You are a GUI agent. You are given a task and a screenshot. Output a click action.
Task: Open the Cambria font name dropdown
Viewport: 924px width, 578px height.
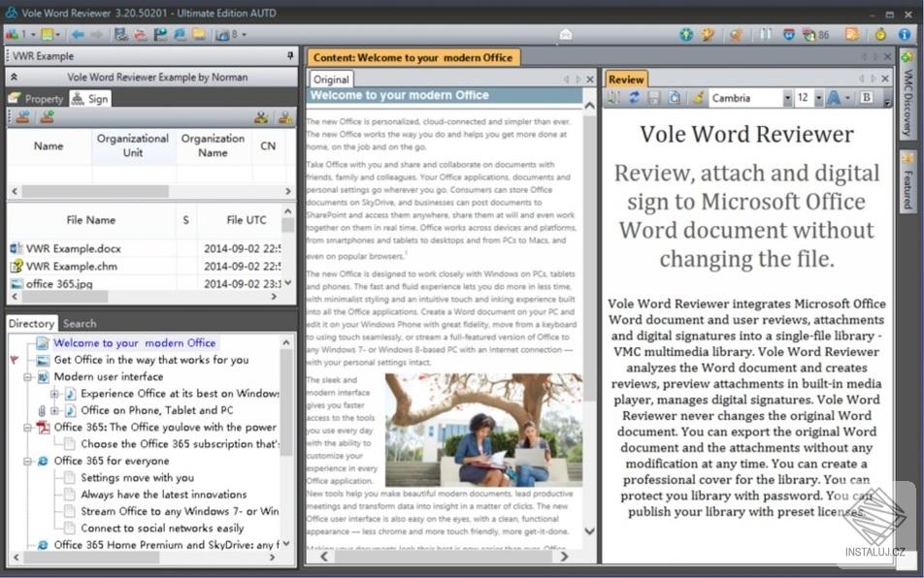click(787, 98)
